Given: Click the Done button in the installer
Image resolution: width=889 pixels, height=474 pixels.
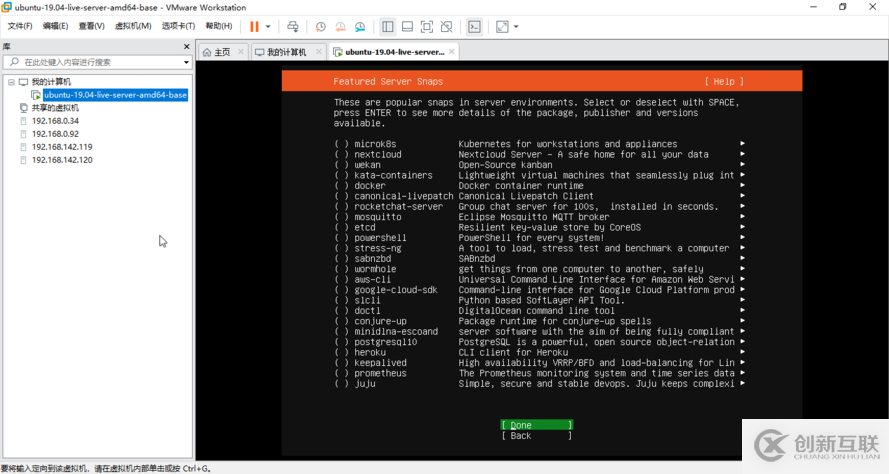Looking at the screenshot, I should point(536,425).
